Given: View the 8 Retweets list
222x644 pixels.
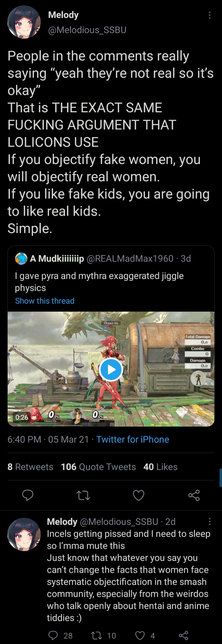Looking at the screenshot, I should (x=30, y=467).
